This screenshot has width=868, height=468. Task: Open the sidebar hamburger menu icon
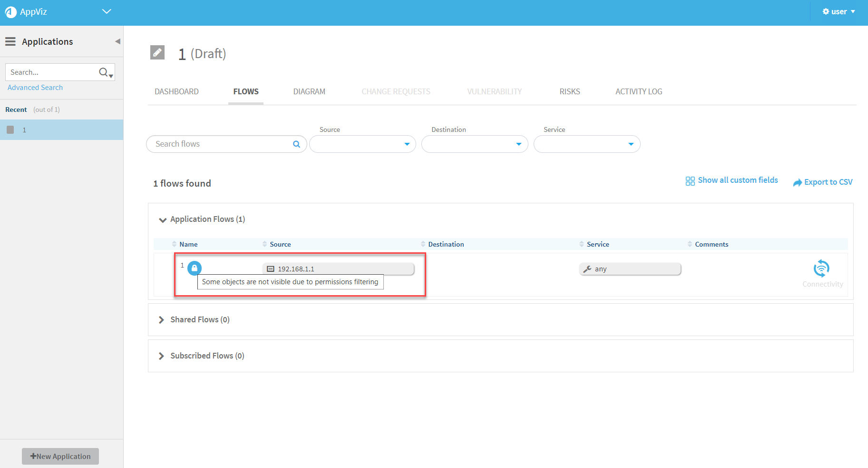tap(10, 42)
